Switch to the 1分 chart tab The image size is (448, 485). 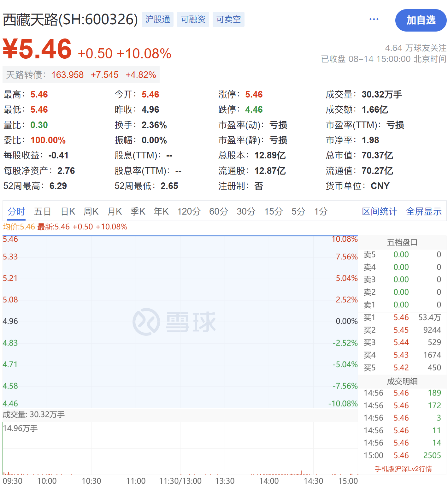[321, 211]
